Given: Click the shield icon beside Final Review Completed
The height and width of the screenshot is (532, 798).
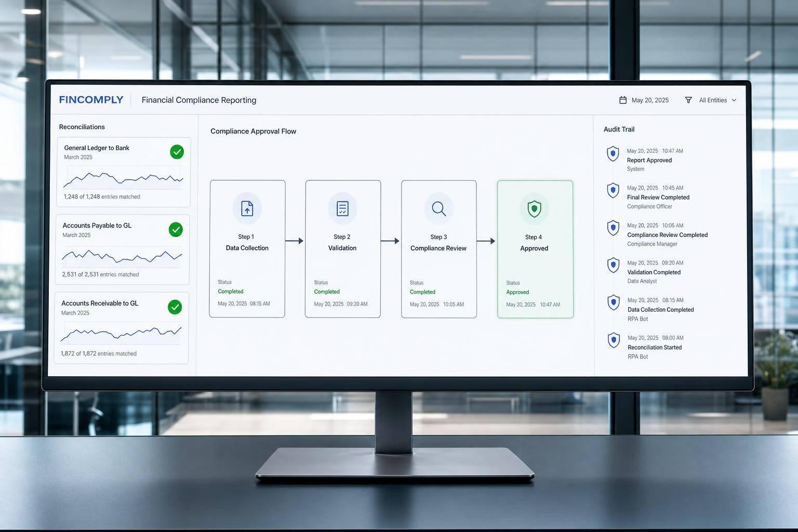Looking at the screenshot, I should pos(613,191).
